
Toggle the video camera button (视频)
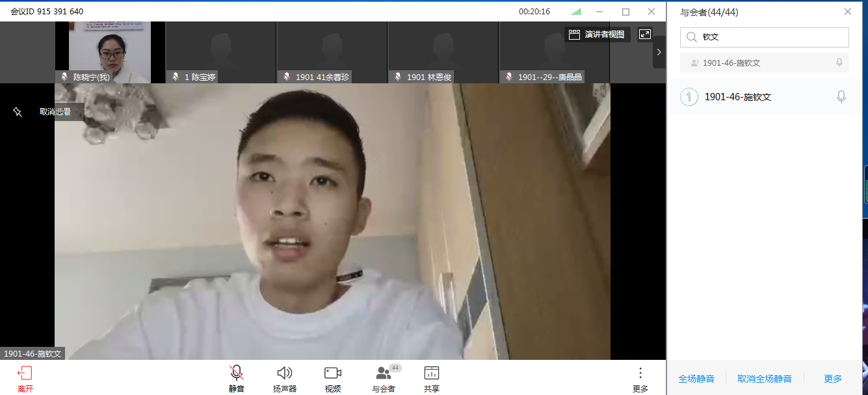pos(333,374)
